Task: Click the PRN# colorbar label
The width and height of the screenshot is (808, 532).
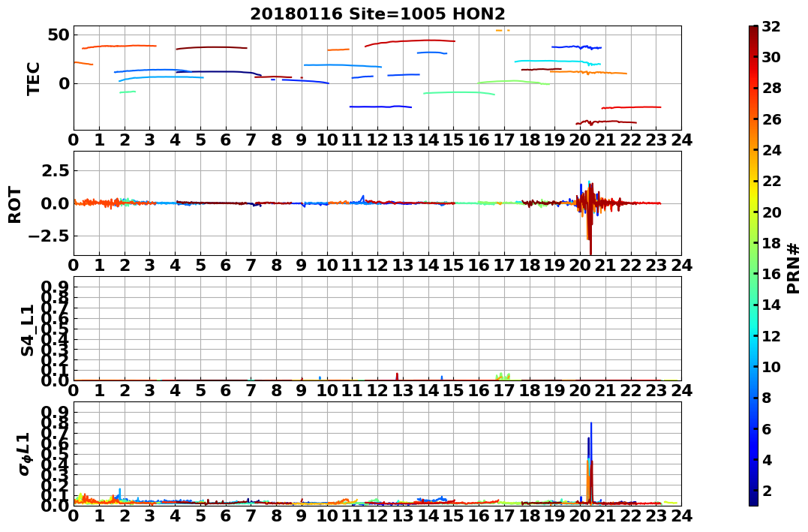Action: pyautogui.click(x=794, y=268)
